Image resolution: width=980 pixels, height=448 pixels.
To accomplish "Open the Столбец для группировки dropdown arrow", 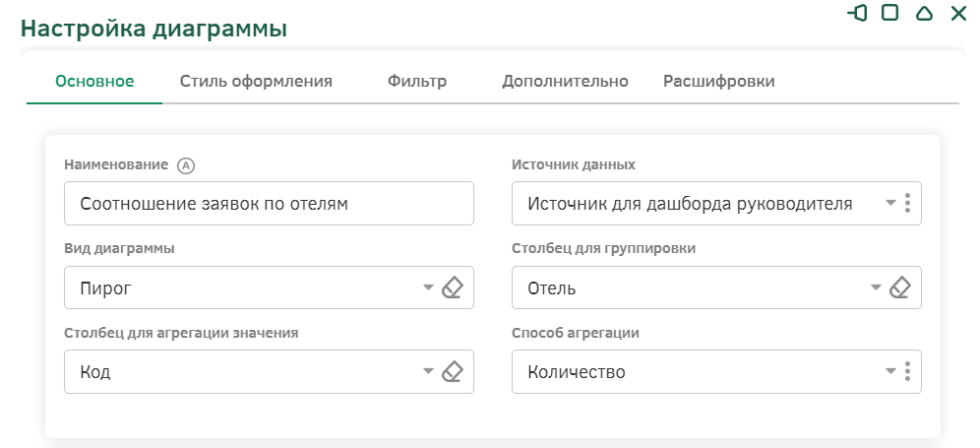I will 876,288.
